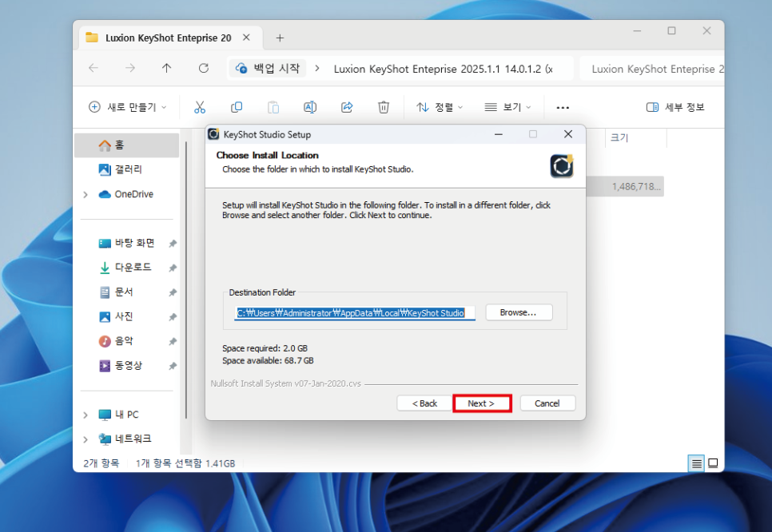Viewport: 772px width, 532px height.
Task: Open the 정렬 sort dropdown
Action: coord(440,107)
